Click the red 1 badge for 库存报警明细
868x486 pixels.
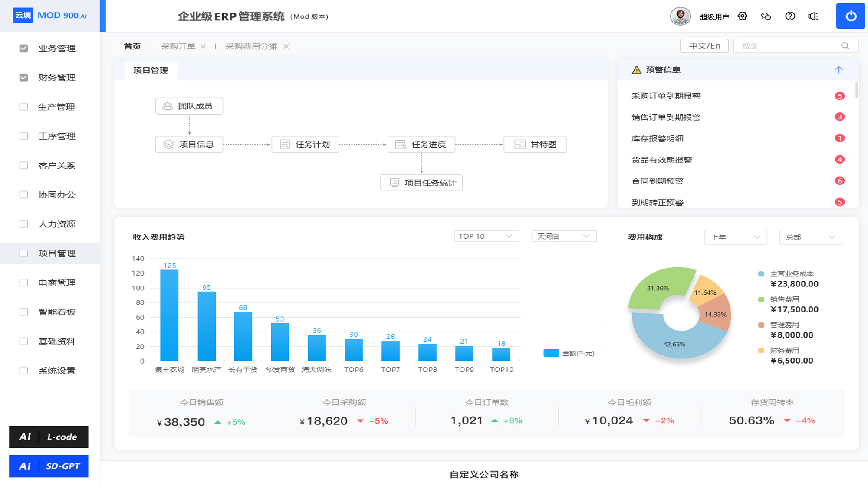tap(840, 138)
